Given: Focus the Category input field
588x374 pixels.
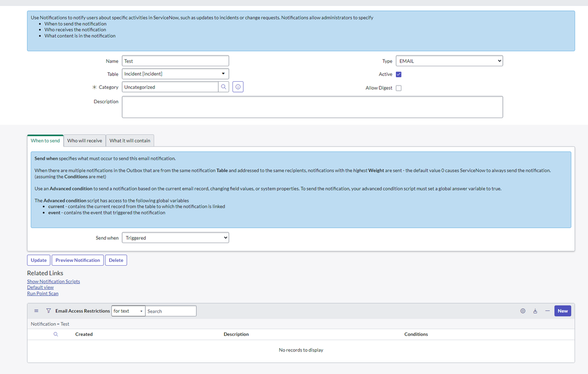Looking at the screenshot, I should (170, 87).
